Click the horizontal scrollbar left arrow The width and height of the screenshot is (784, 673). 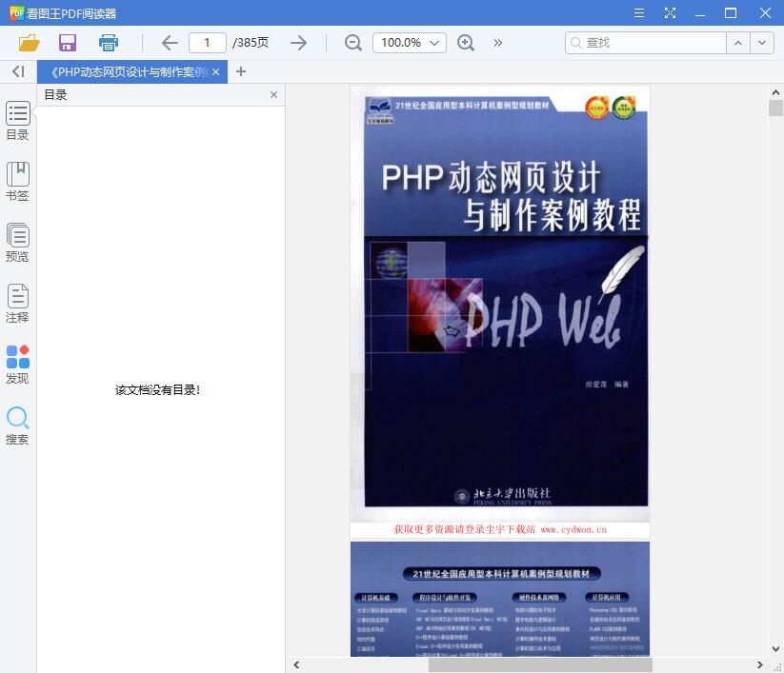tap(296, 665)
